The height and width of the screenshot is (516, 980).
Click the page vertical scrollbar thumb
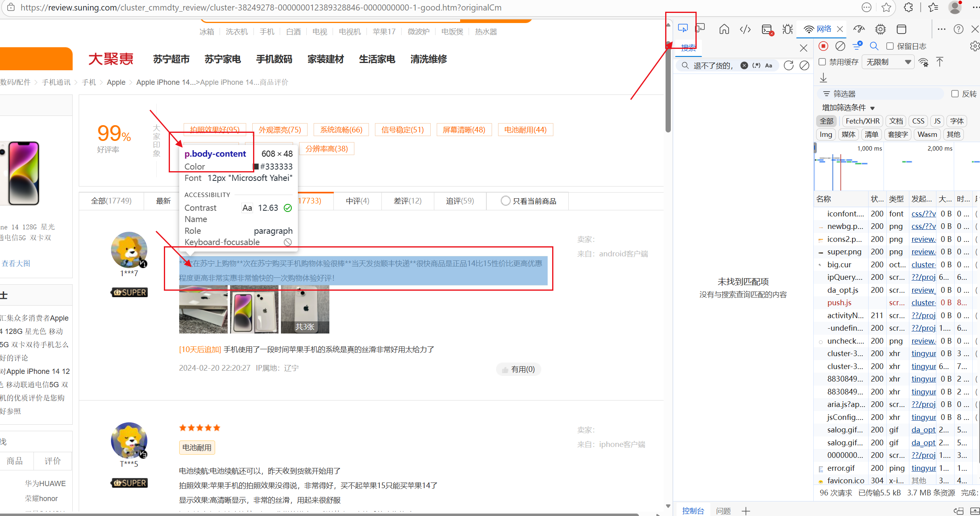click(x=668, y=87)
